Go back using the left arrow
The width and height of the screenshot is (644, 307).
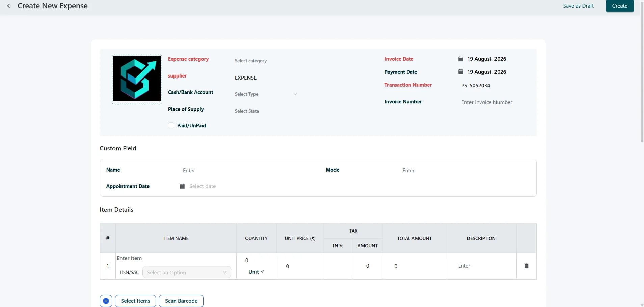click(x=9, y=6)
